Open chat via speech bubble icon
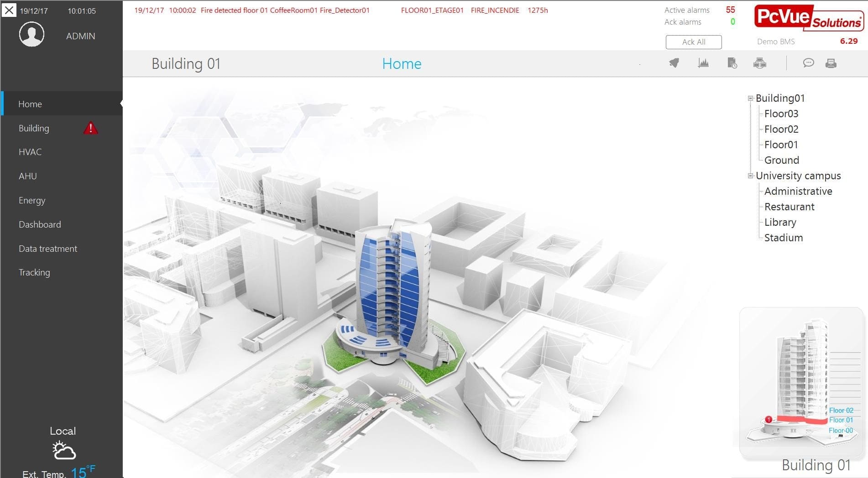This screenshot has height=478, width=868. [x=809, y=63]
